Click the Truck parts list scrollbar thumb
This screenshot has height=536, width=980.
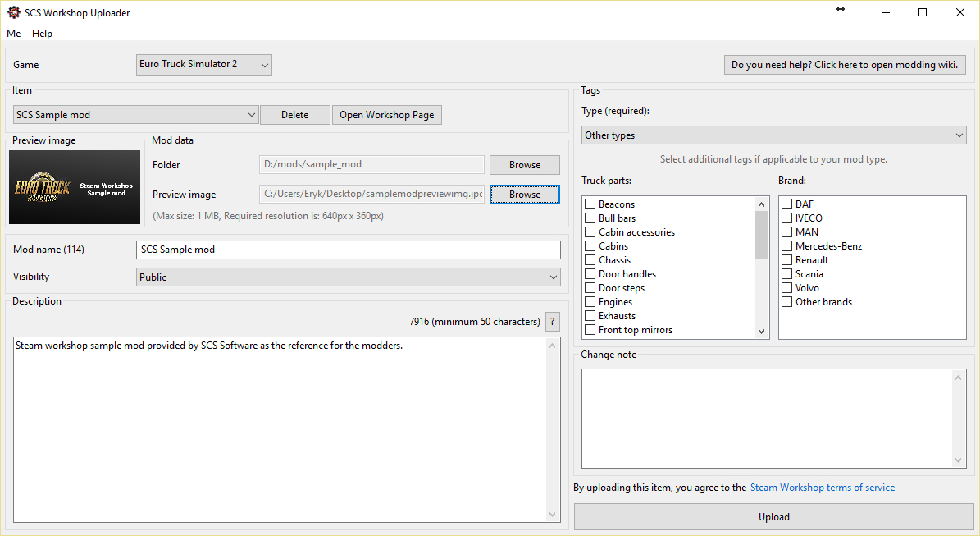click(761, 234)
